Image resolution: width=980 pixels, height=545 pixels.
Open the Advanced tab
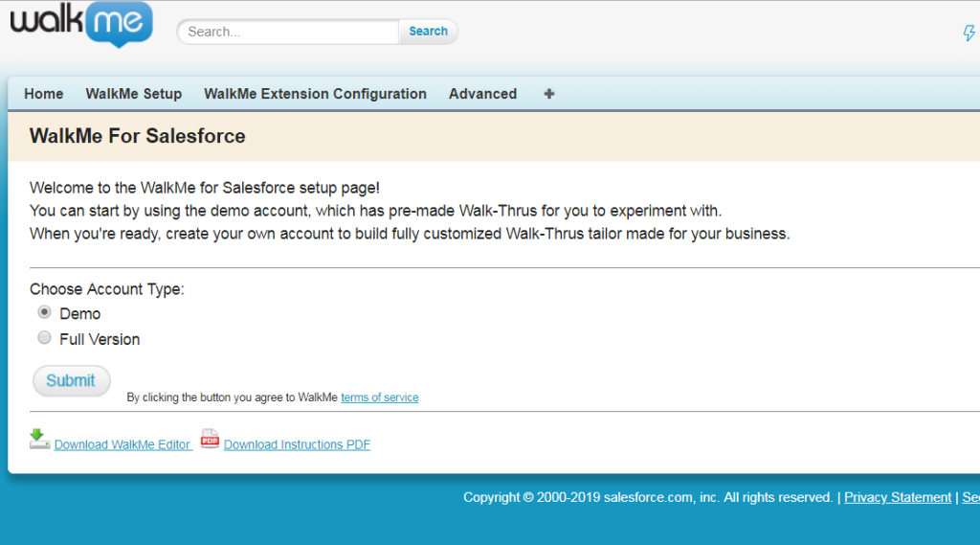(482, 94)
